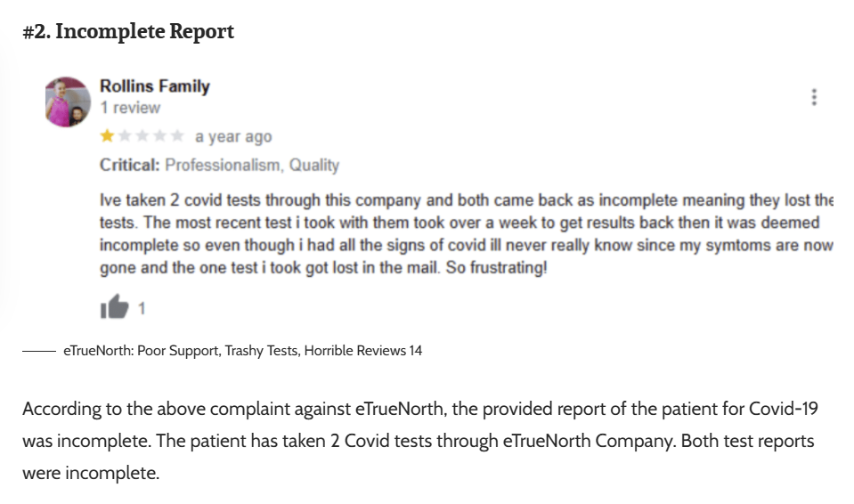The image size is (854, 504).
Task: Click the third star in the rating
Action: 142,136
